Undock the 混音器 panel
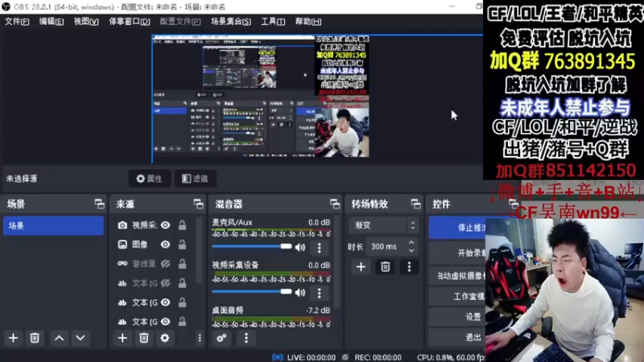Viewport: 644px width, 362px height. click(x=335, y=204)
